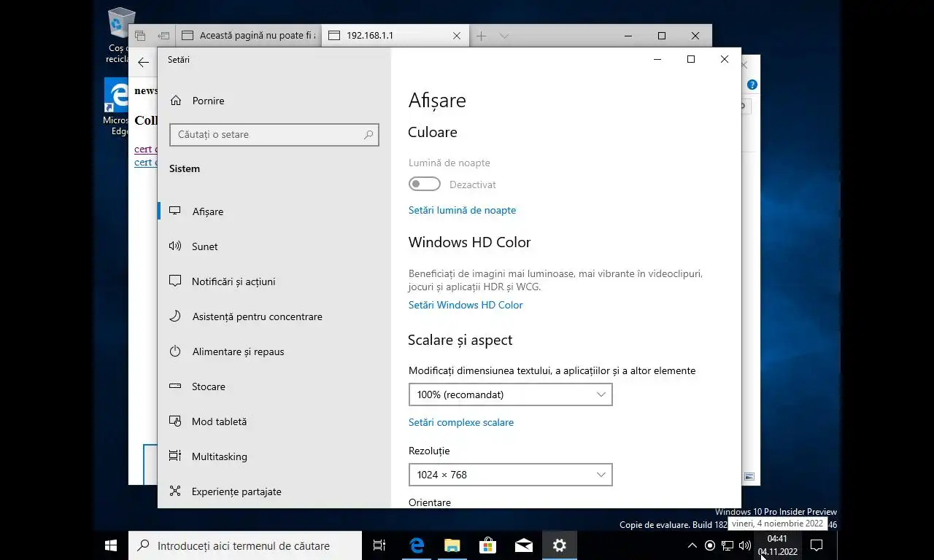This screenshot has height=560, width=934.
Task: Close the 192.168.1.1 tab in Edge
Action: click(457, 36)
